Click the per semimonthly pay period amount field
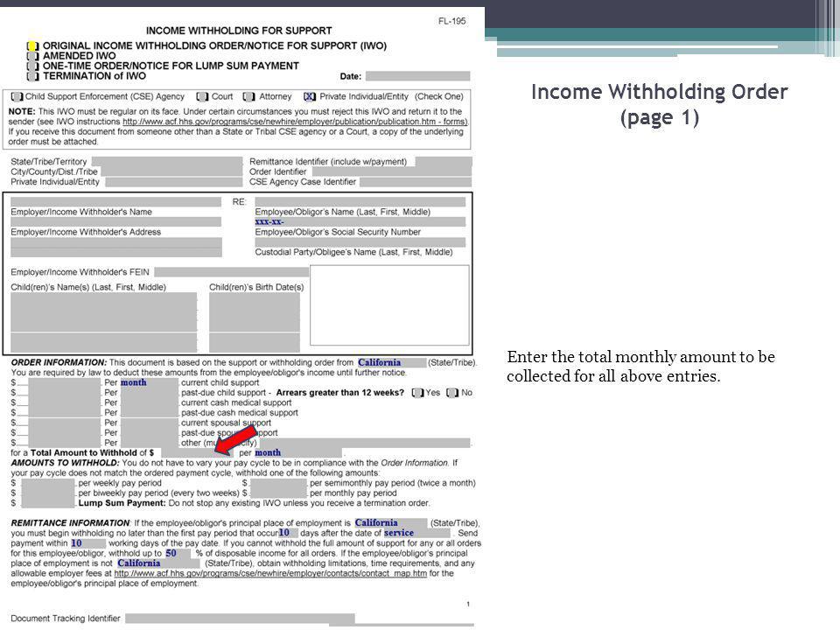Image resolution: width=840 pixels, height=630 pixels. coord(278,483)
